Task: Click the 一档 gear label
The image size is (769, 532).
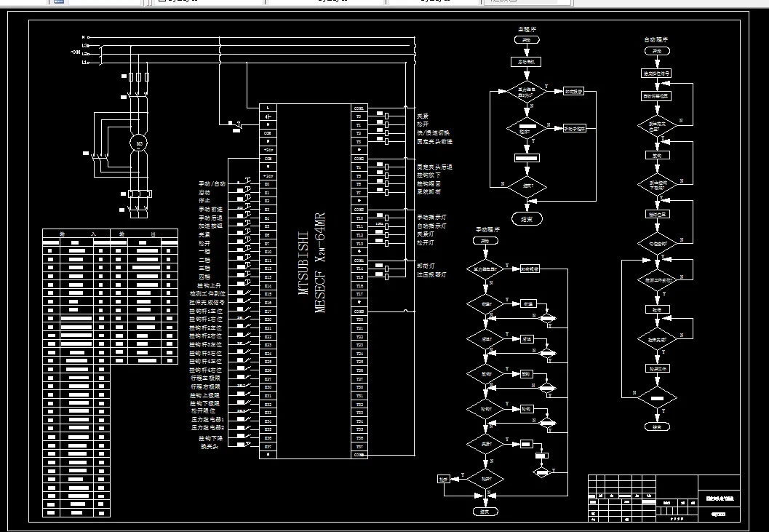Action: (x=204, y=251)
